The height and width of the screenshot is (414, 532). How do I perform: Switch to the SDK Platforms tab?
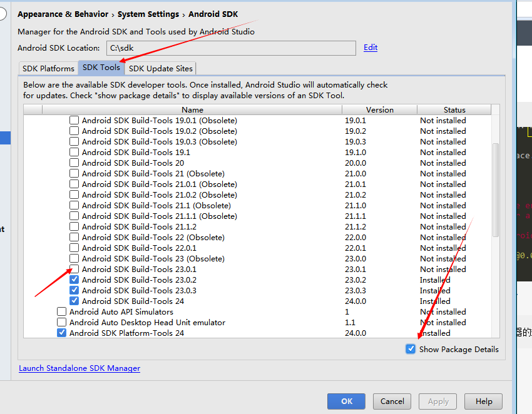click(48, 69)
